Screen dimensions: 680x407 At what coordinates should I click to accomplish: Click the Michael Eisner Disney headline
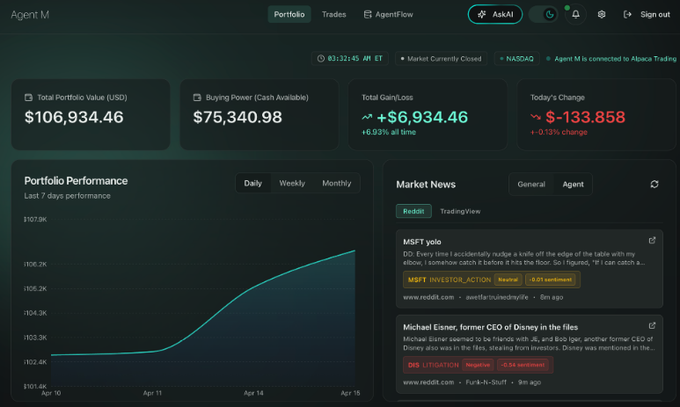point(490,327)
